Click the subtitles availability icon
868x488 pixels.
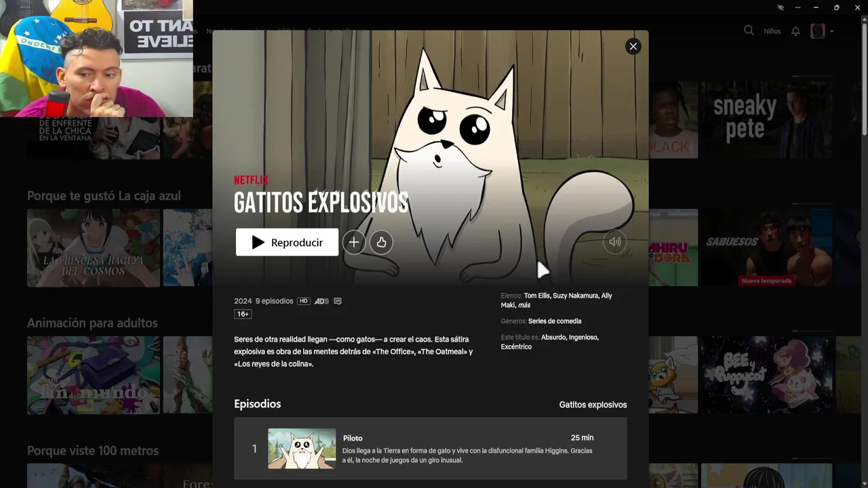click(338, 301)
